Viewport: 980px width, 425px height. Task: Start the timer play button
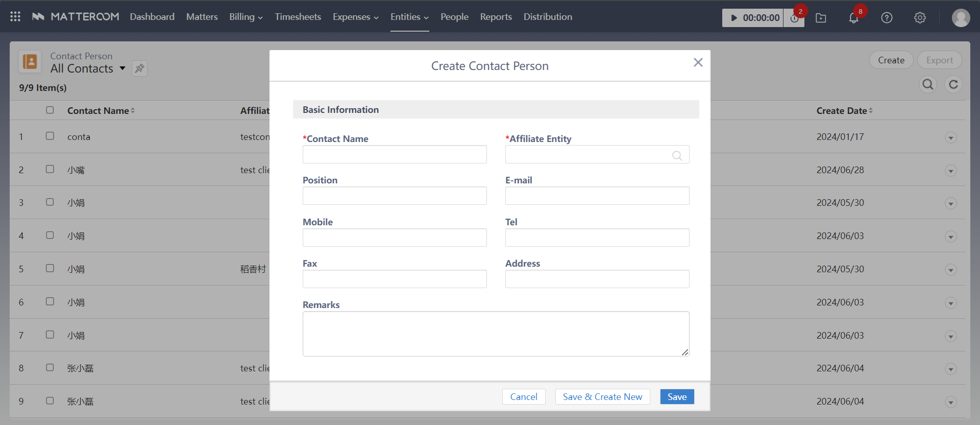pyautogui.click(x=734, y=18)
